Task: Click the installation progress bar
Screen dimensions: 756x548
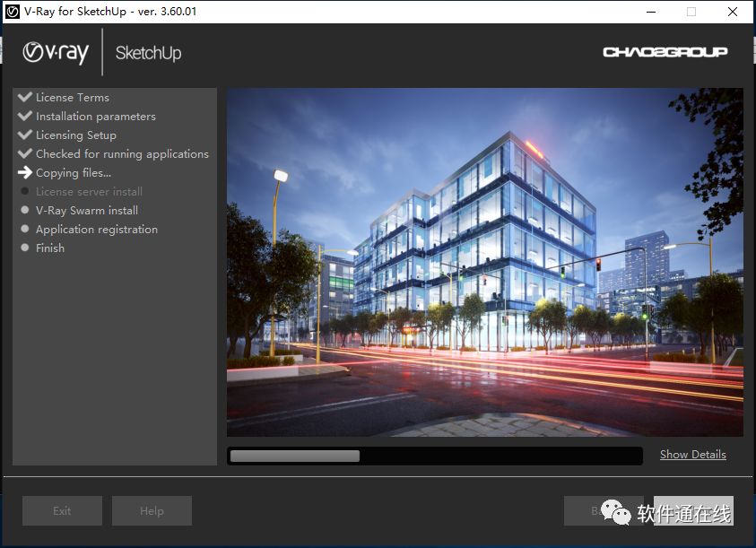Action: coord(435,456)
